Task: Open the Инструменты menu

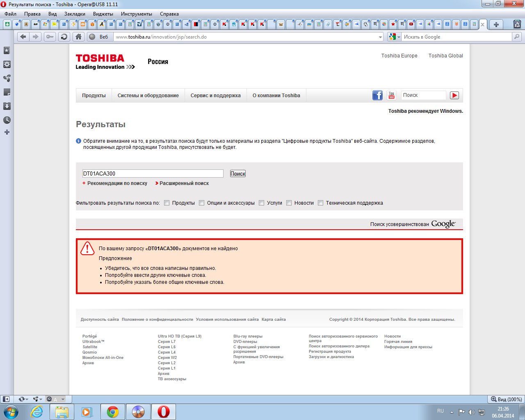Action: tap(137, 14)
